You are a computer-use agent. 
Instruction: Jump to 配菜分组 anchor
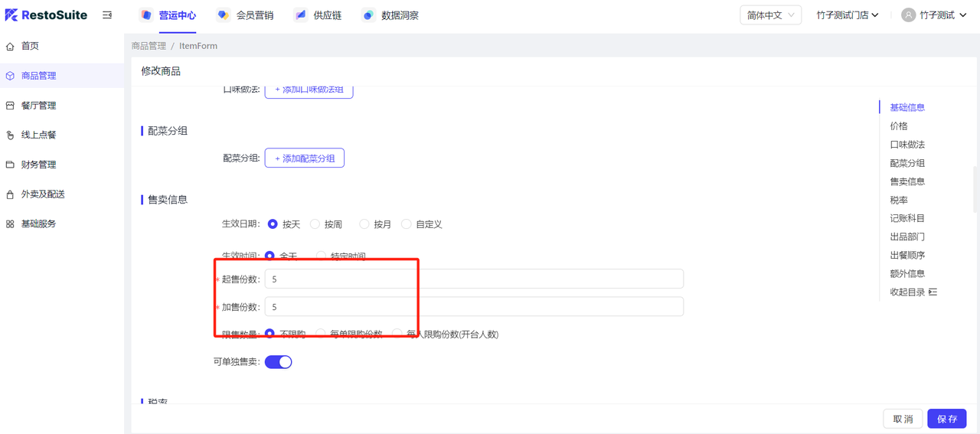click(x=907, y=163)
